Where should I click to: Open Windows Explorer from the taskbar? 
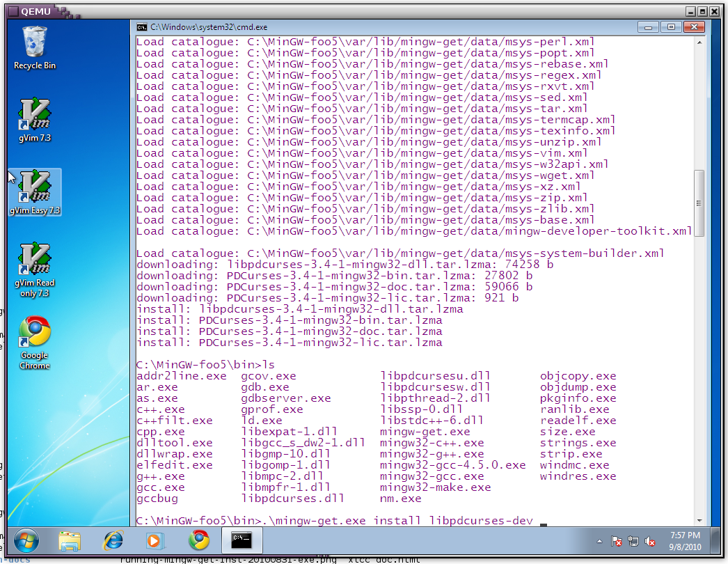(x=70, y=540)
